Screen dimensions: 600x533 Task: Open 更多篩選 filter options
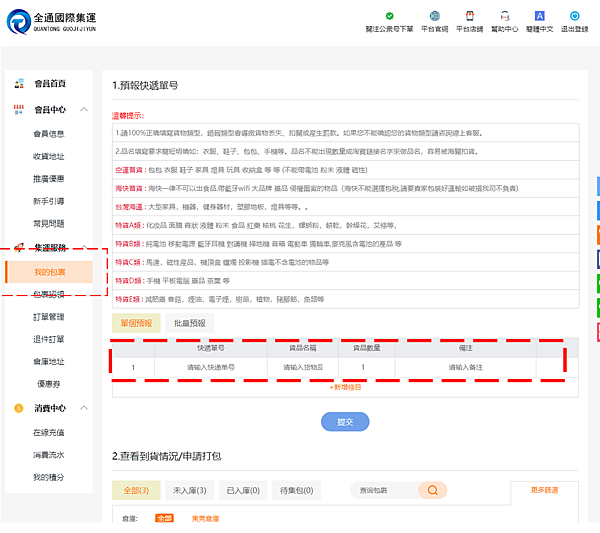pyautogui.click(x=545, y=491)
